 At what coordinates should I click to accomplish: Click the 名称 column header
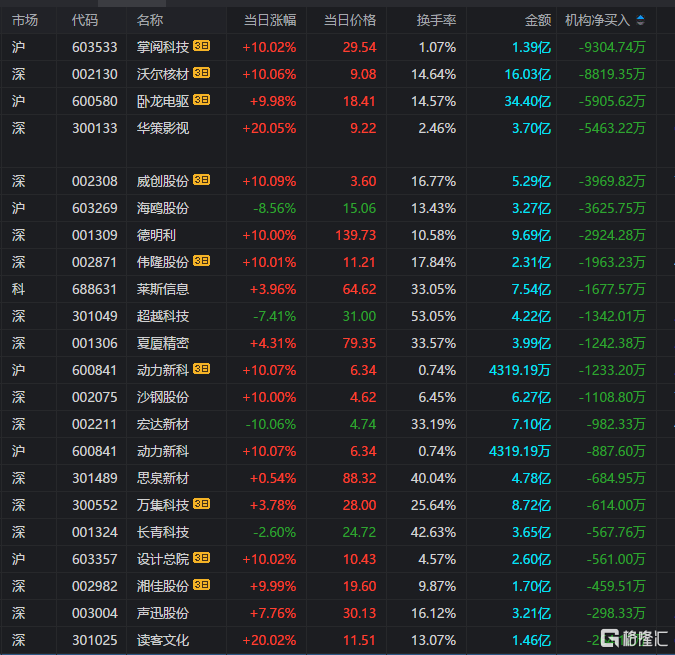click(150, 20)
